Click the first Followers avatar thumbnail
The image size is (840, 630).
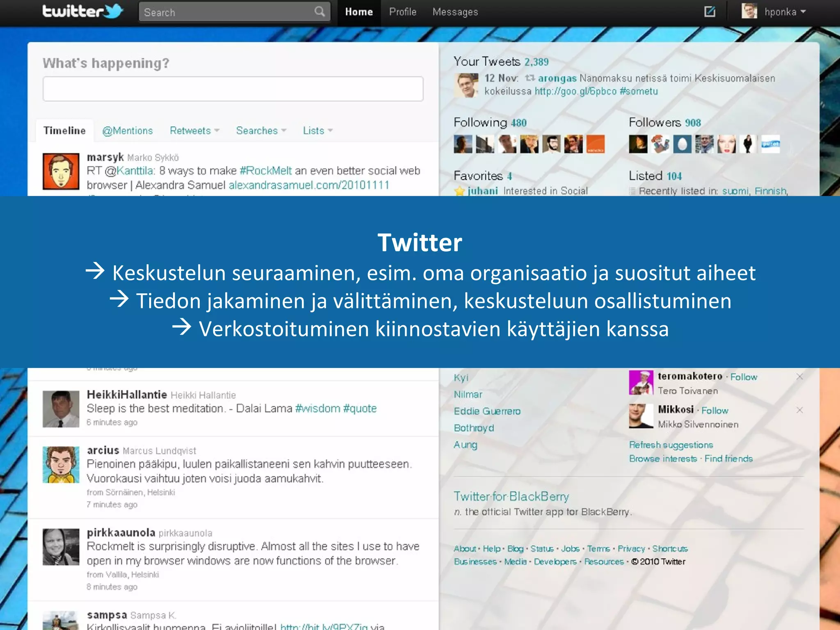click(638, 144)
